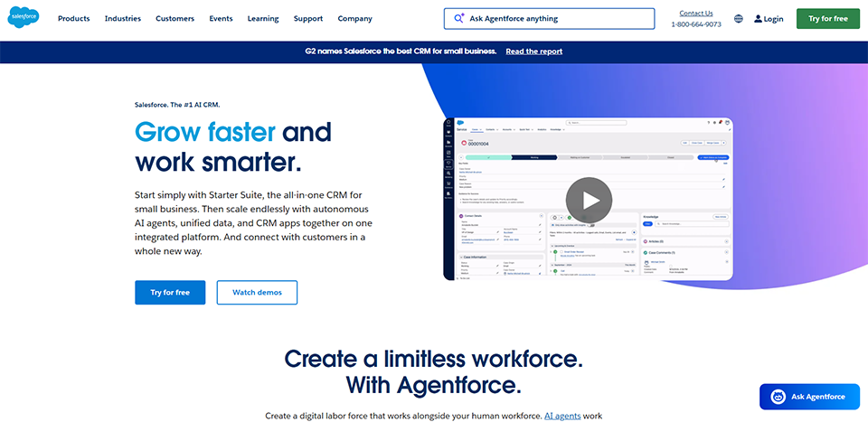The image size is (868, 422).
Task: Click the Ask Agentforce anything search field
Action: [x=549, y=18]
